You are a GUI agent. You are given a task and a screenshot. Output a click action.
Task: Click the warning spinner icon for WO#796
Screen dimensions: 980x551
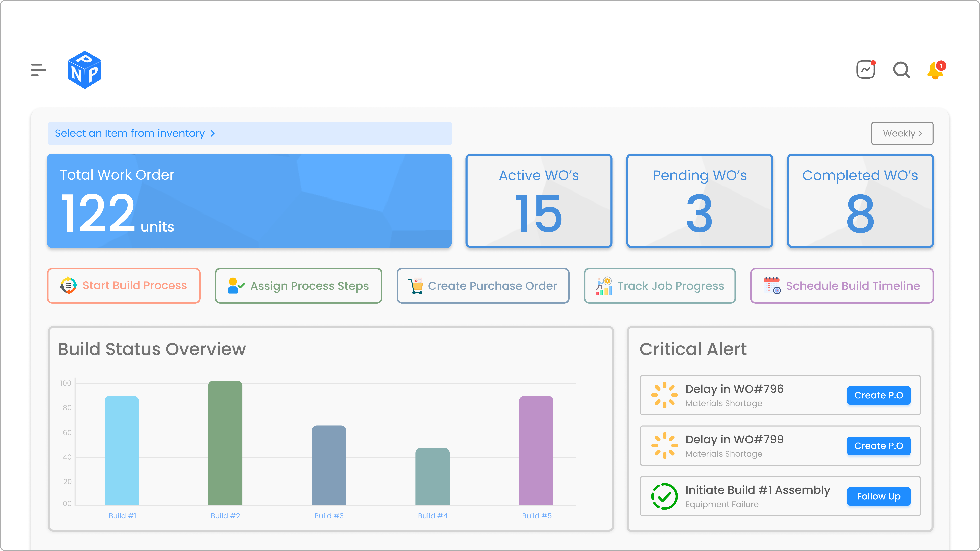coord(664,395)
